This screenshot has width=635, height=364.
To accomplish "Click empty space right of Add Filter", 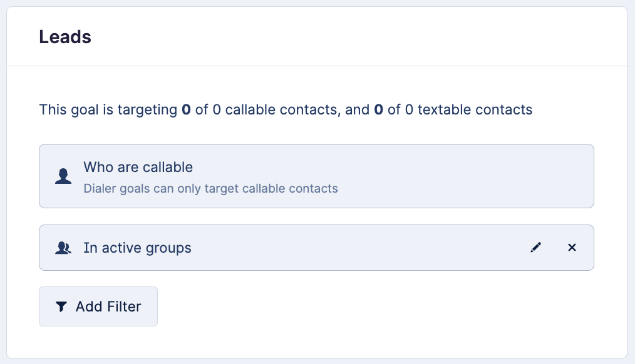I will click(x=376, y=306).
